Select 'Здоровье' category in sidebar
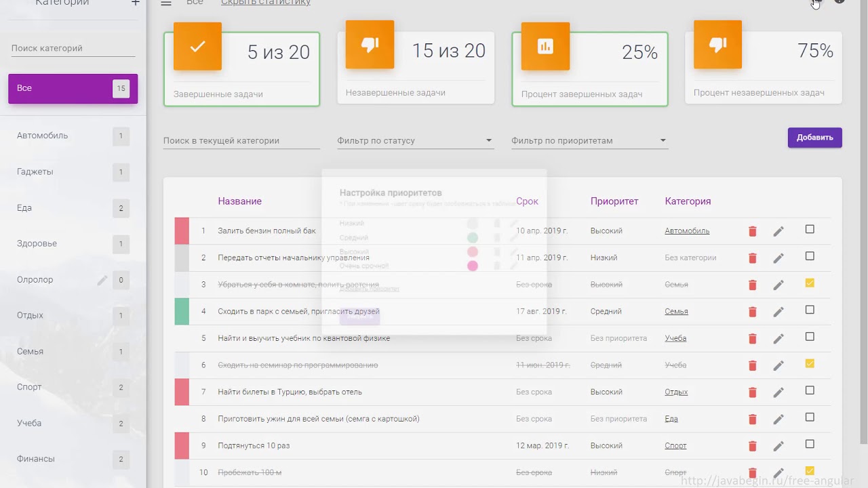The width and height of the screenshot is (868, 488). point(73,243)
